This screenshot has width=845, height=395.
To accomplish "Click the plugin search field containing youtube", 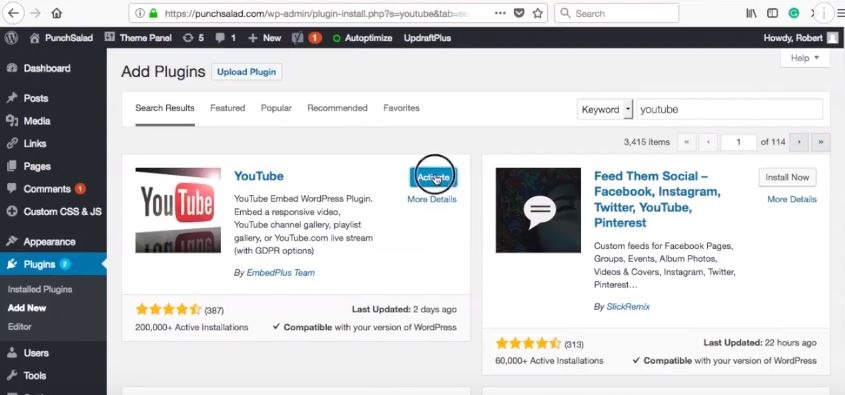I will point(730,109).
